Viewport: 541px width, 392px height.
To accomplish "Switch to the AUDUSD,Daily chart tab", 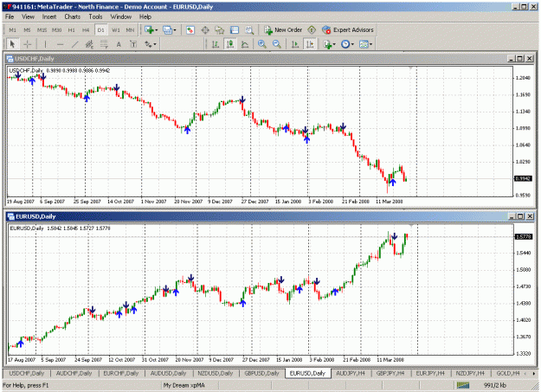I will (x=168, y=373).
